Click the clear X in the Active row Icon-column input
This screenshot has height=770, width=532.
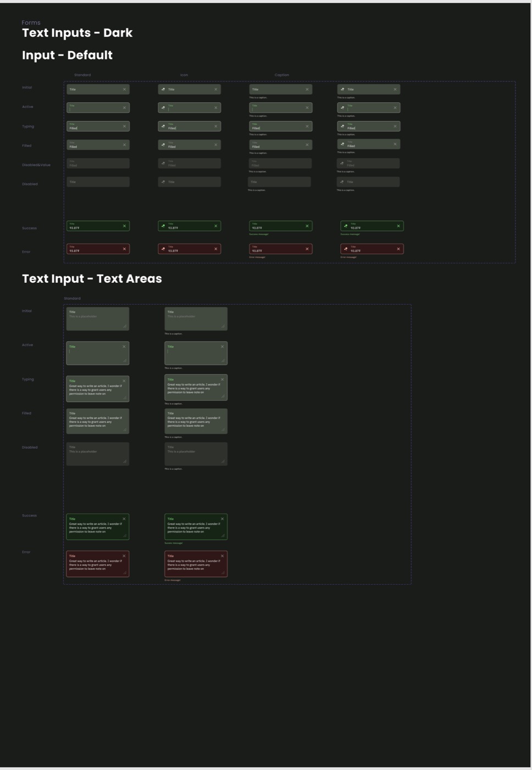215,108
